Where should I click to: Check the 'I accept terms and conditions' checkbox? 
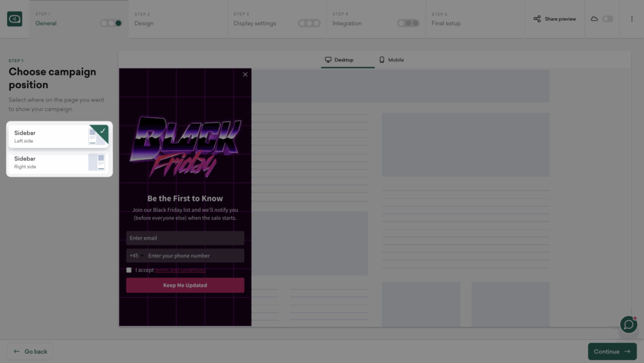coord(129,270)
